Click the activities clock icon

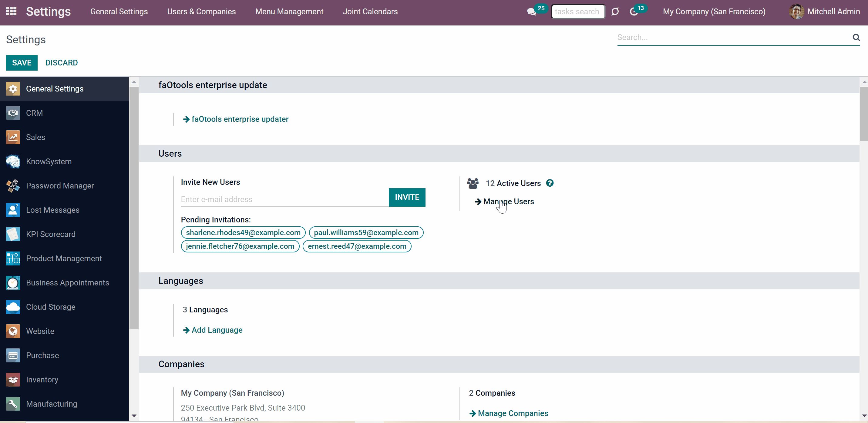click(634, 12)
